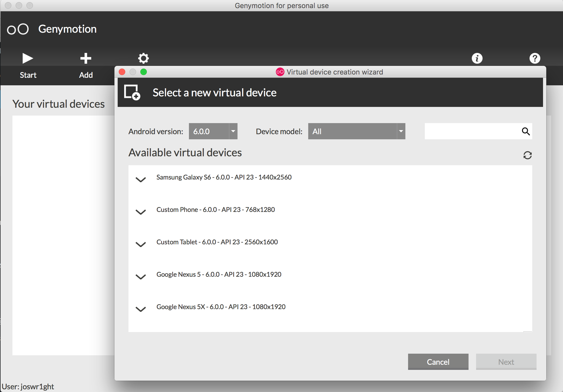The image size is (563, 392).
Task: Expand Samsung Galaxy S6 device details
Action: pyautogui.click(x=141, y=180)
